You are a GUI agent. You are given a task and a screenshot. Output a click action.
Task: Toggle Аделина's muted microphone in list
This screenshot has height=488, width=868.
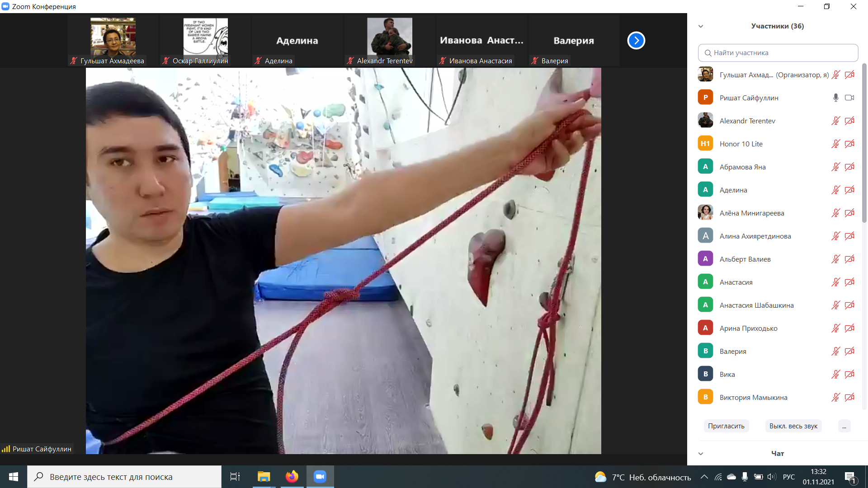835,190
